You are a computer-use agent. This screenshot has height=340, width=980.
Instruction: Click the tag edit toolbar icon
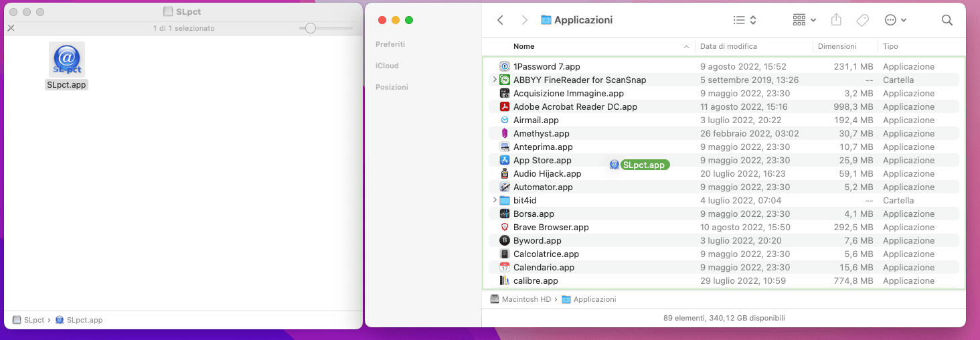click(863, 20)
